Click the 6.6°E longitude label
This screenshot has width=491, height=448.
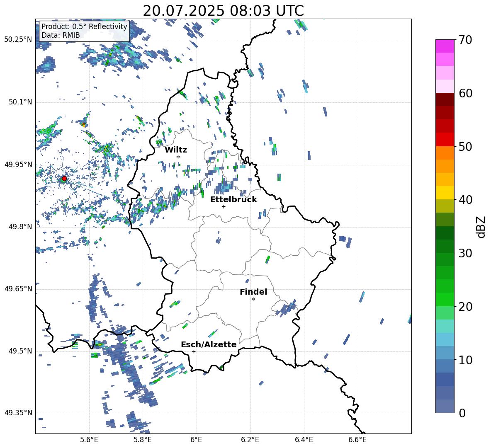point(357,440)
